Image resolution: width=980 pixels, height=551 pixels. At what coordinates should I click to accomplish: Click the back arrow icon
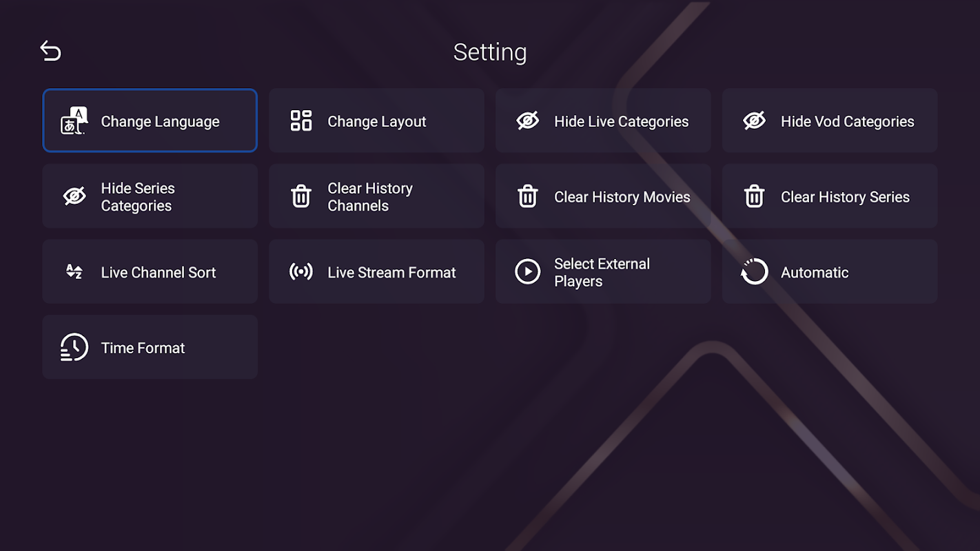click(50, 51)
